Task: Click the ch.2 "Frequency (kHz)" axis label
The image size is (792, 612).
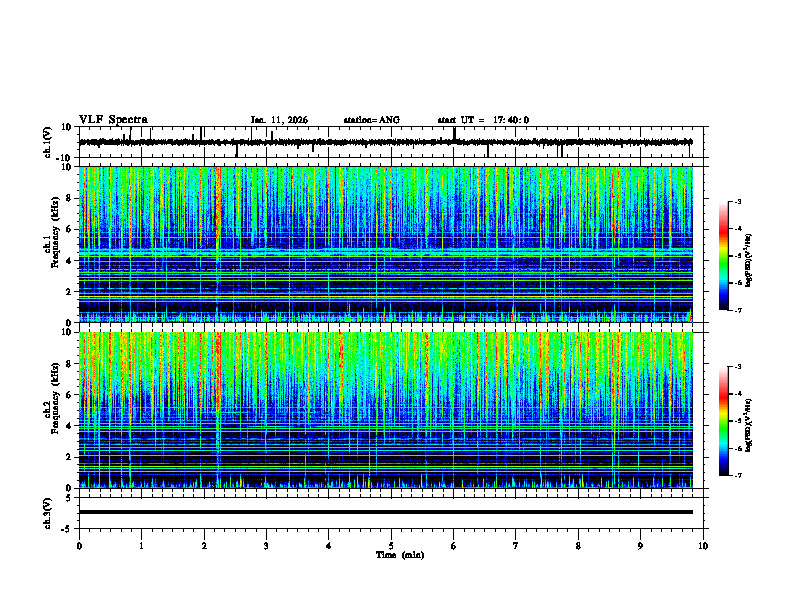Action: pos(55,397)
